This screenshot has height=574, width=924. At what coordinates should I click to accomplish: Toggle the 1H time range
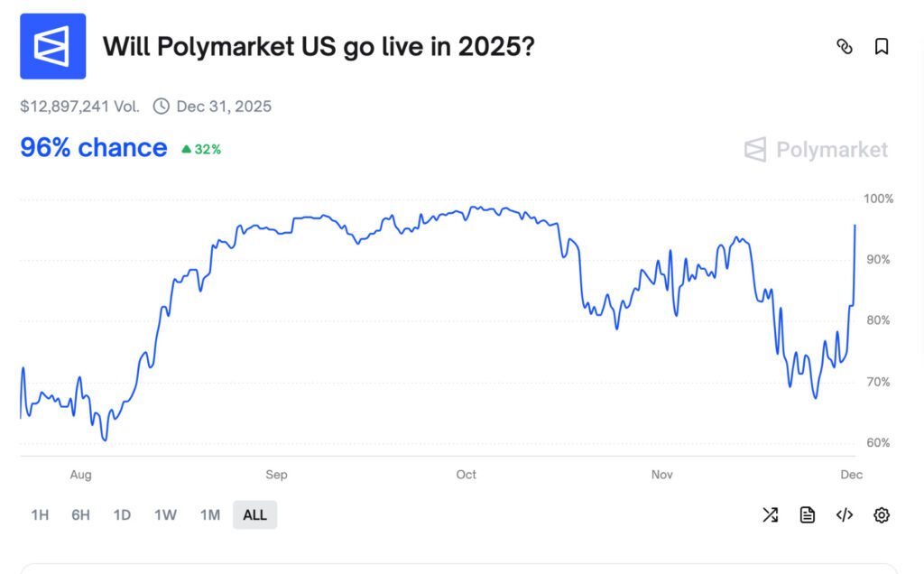coord(39,514)
